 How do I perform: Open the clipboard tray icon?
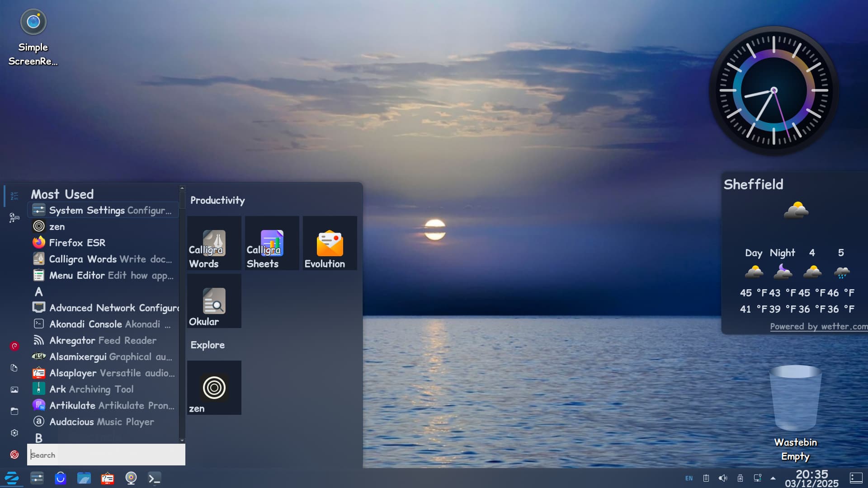point(706,478)
